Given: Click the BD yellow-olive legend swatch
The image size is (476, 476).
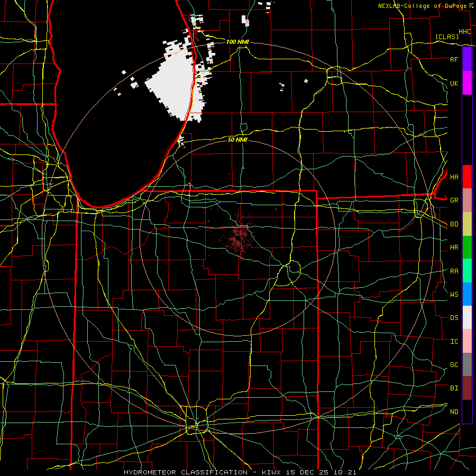Looking at the screenshot, I should tap(467, 224).
